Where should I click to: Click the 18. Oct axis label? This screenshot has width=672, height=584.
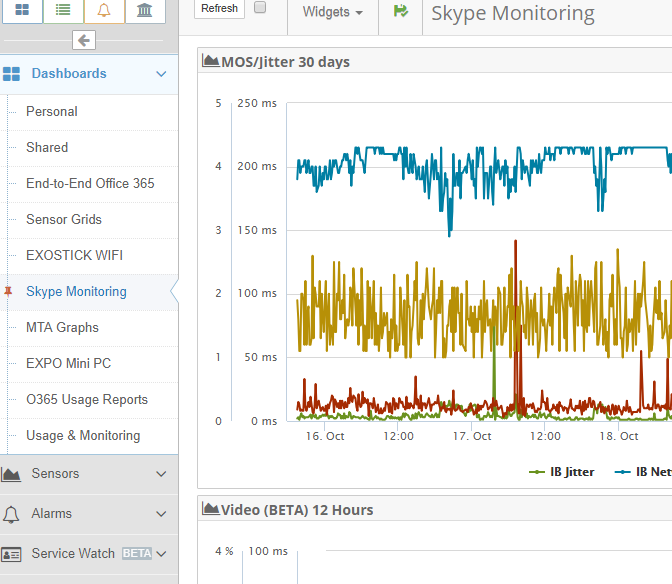coord(619,436)
